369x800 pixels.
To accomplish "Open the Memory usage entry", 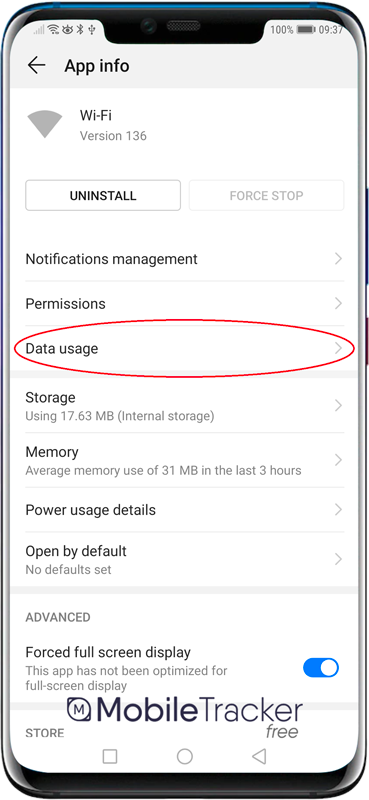I will pos(184,460).
